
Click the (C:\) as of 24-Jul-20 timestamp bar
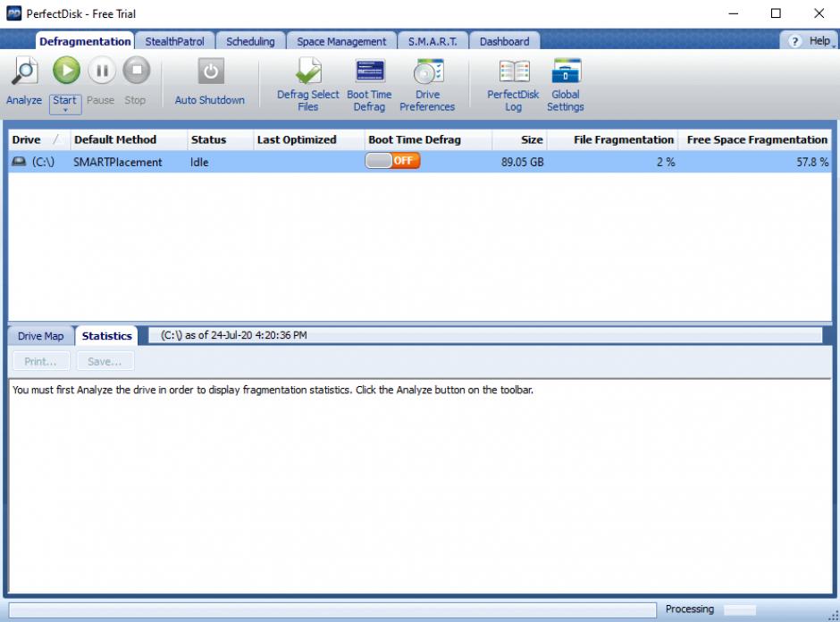coord(485,335)
